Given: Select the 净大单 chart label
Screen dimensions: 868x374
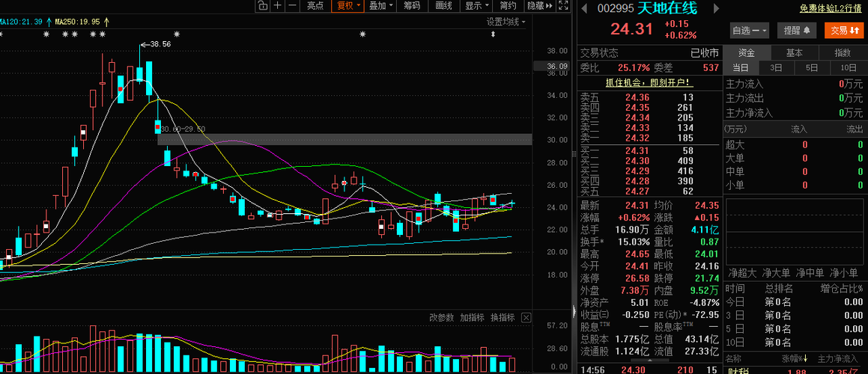Looking at the screenshot, I should [x=777, y=273].
